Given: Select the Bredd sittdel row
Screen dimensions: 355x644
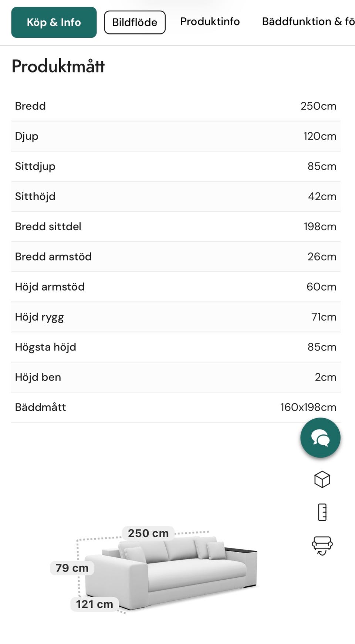Looking at the screenshot, I should tap(176, 227).
